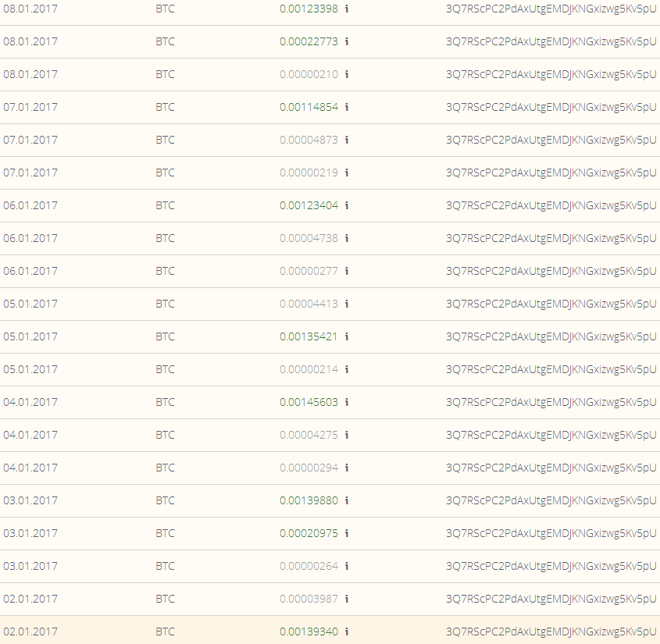The width and height of the screenshot is (660, 644).
Task: Click BTC currency in the 0.00022773 row
Action: (165, 41)
